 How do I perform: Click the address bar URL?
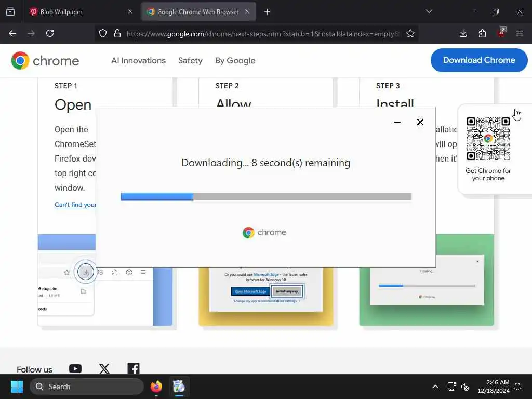(x=263, y=34)
